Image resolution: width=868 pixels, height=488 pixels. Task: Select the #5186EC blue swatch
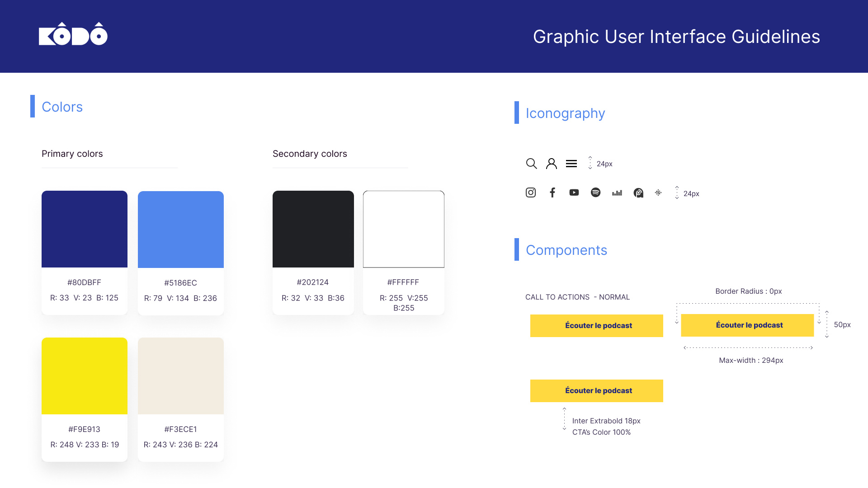click(x=181, y=230)
